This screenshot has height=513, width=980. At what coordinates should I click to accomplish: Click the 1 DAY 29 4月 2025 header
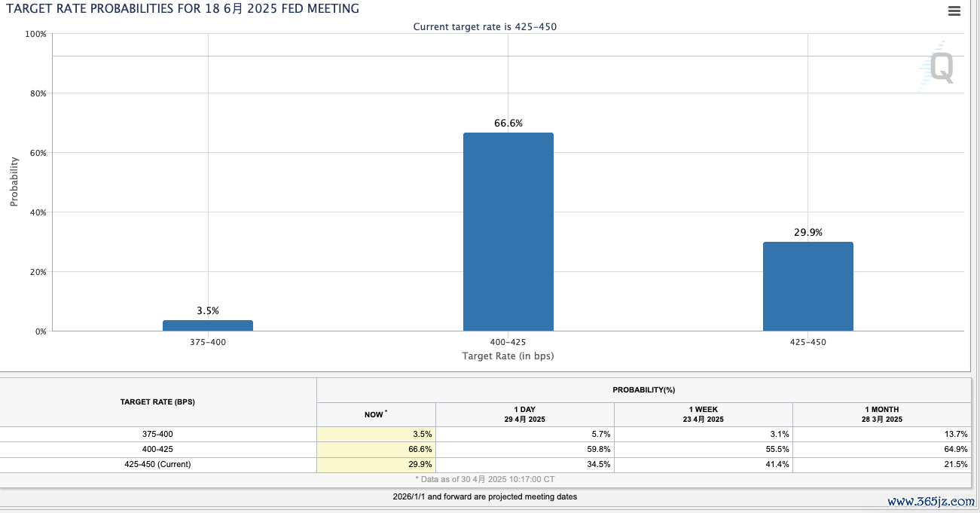tap(524, 414)
